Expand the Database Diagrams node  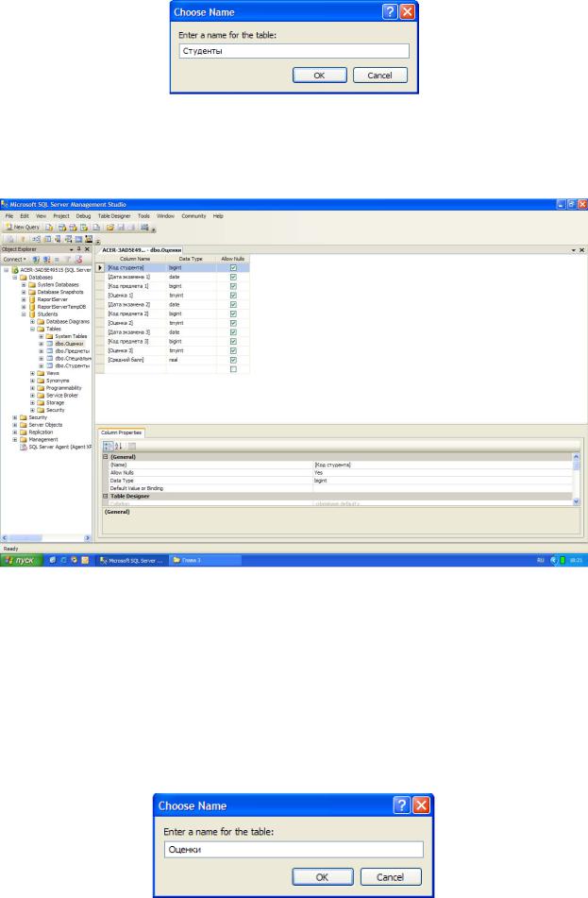32,322
